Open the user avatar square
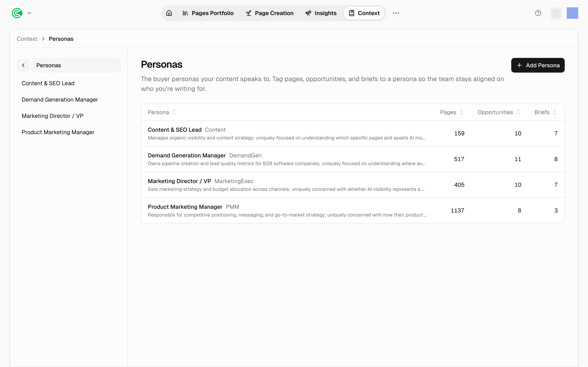 click(572, 13)
